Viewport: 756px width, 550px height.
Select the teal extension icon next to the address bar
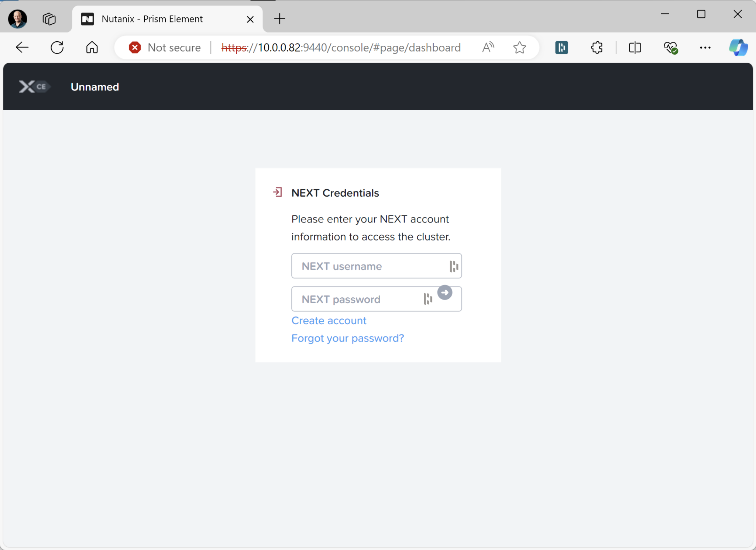[x=561, y=47]
